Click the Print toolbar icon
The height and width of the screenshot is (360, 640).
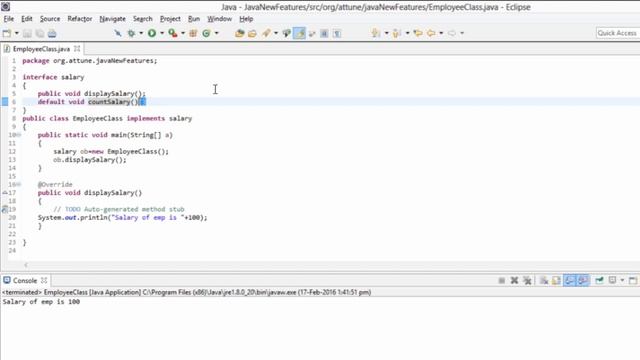coord(52,33)
